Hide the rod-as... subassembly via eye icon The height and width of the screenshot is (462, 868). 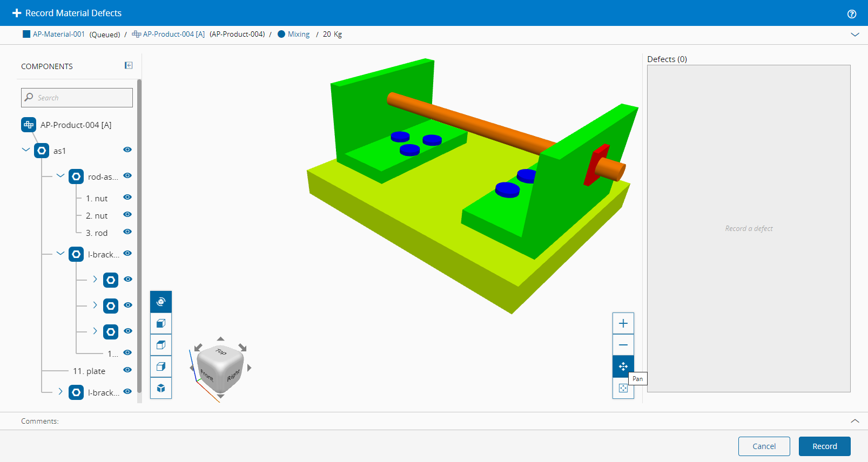click(127, 175)
